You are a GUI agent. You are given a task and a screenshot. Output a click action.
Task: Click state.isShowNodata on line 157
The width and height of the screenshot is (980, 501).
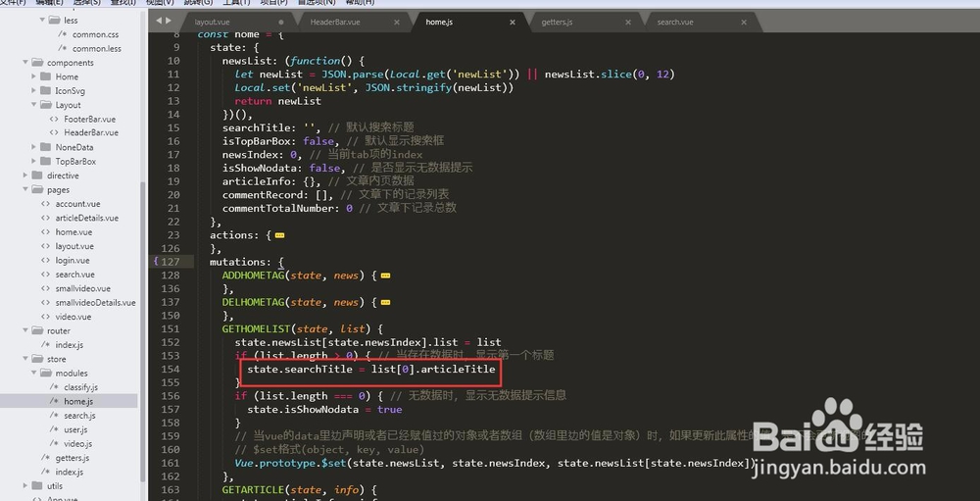pos(303,410)
